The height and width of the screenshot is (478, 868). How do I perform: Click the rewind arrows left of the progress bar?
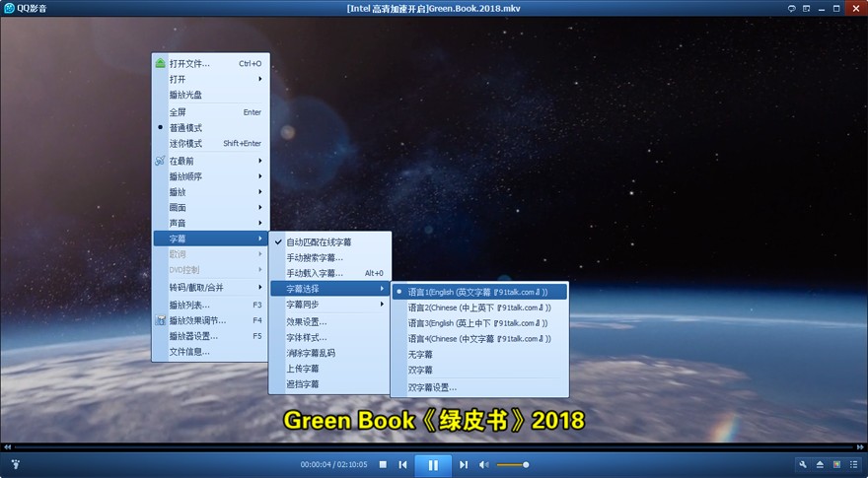click(x=7, y=447)
